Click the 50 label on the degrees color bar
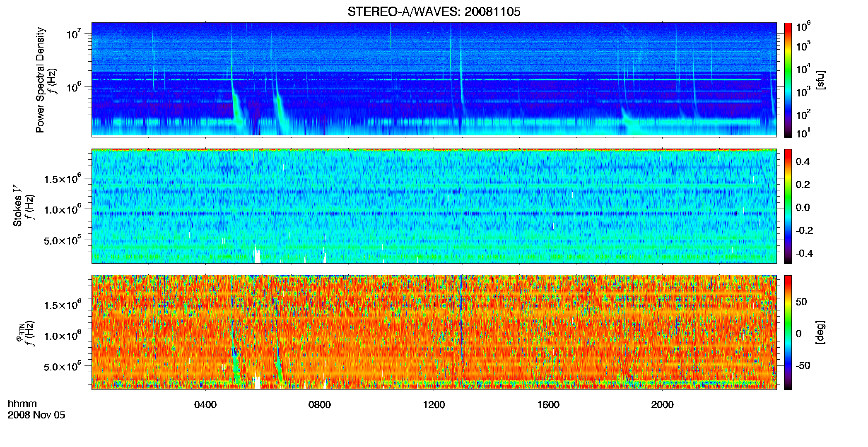 (801, 302)
